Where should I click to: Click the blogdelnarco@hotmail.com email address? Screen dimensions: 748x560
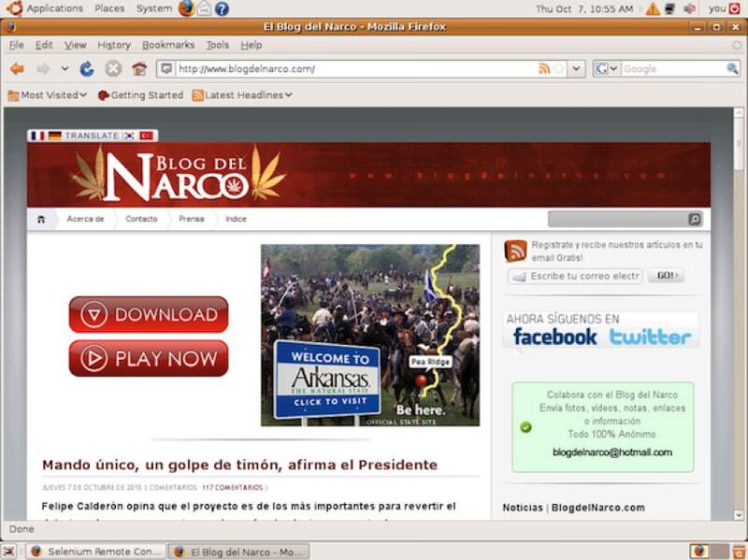(x=612, y=452)
